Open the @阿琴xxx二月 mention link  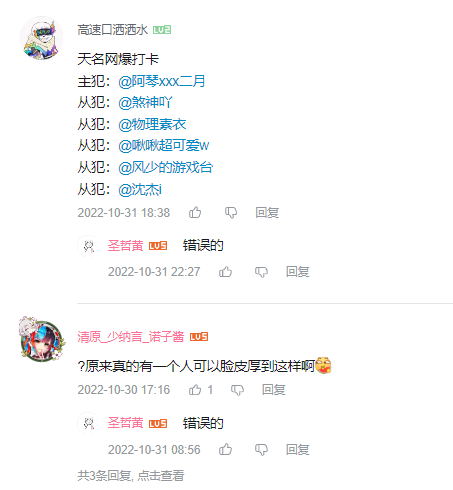click(162, 81)
